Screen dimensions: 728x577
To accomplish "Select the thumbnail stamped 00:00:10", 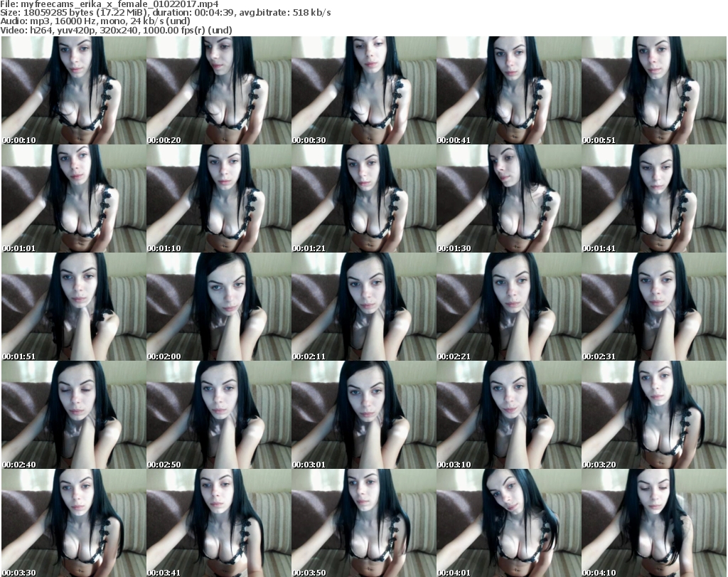I will point(74,90).
